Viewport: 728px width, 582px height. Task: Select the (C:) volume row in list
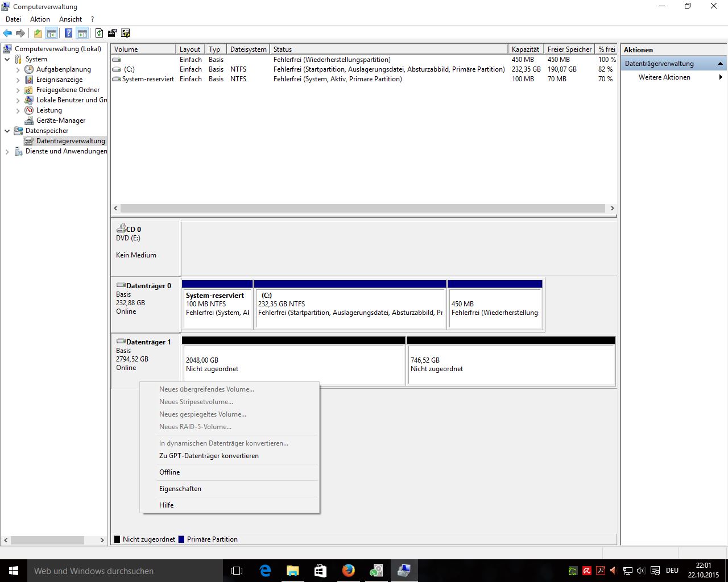coord(364,69)
